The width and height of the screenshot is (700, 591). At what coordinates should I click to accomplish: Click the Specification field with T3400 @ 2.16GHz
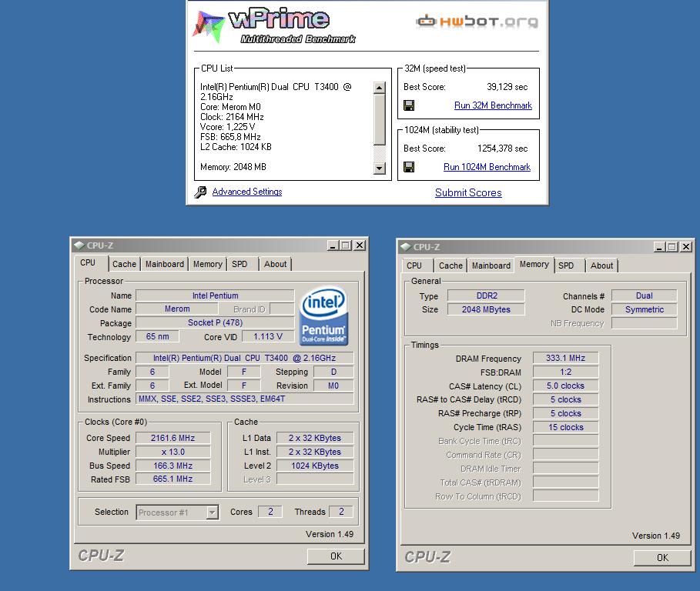point(245,358)
